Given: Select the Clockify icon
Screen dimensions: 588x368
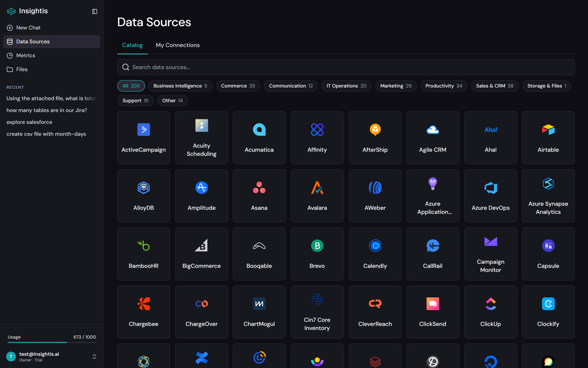Looking at the screenshot, I should click(x=548, y=304).
